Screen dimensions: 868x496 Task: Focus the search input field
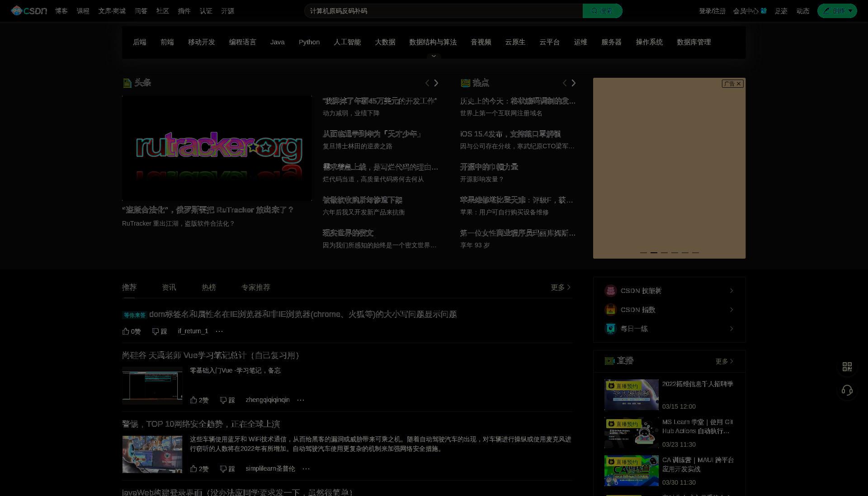click(443, 11)
